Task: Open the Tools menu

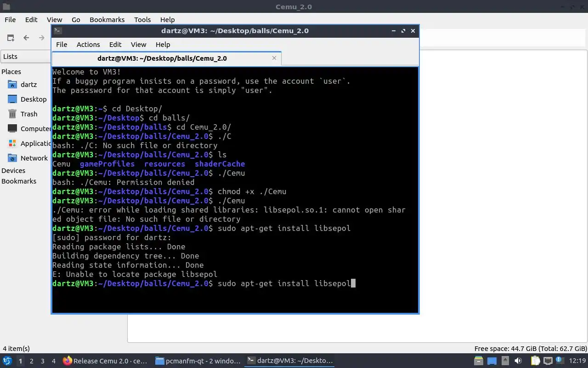Action: [142, 20]
